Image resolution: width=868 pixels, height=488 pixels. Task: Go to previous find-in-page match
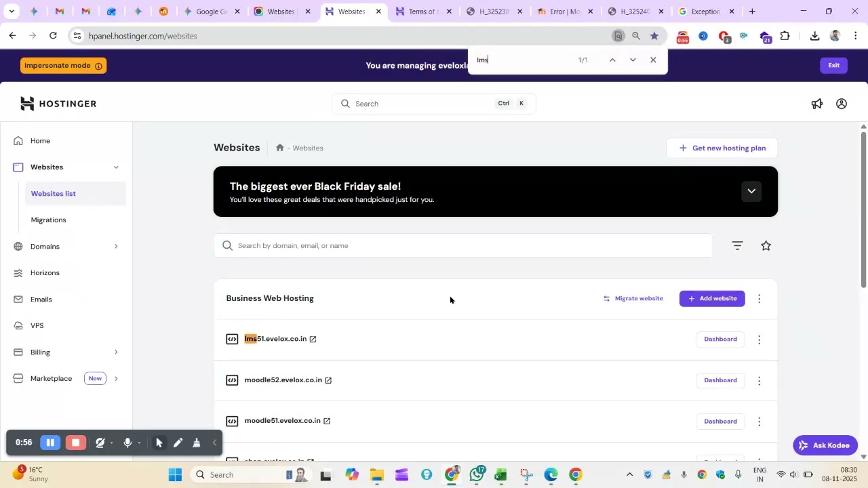click(612, 60)
